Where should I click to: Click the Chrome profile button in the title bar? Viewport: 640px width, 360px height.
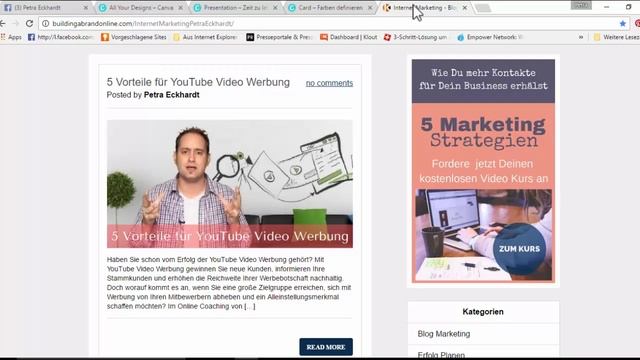(581, 5)
